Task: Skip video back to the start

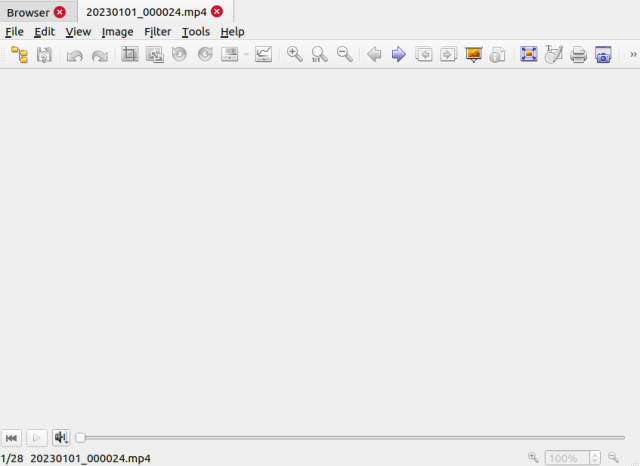Action: (x=11, y=438)
